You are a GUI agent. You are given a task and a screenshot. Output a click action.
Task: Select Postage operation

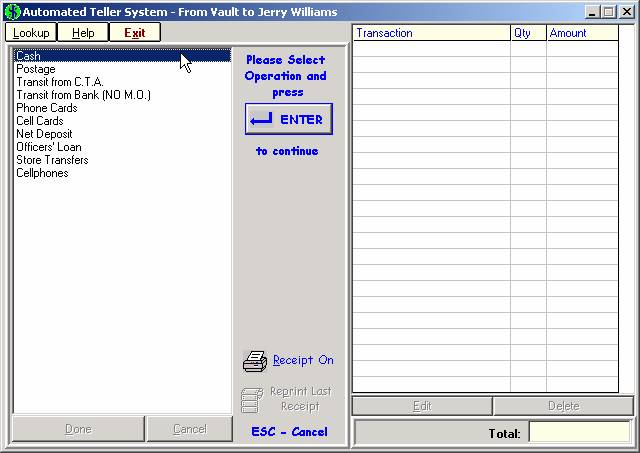(36, 69)
